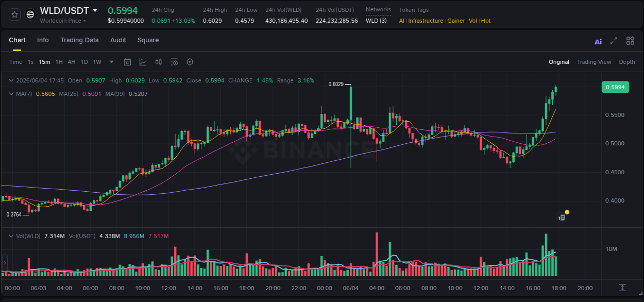Select the Original chart view
This screenshot has width=644, height=302.
559,62
